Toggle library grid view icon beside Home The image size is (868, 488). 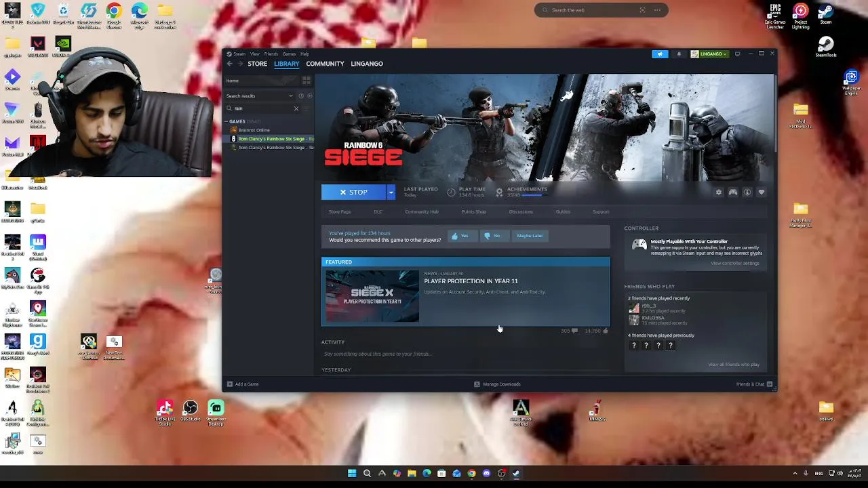[x=307, y=81]
